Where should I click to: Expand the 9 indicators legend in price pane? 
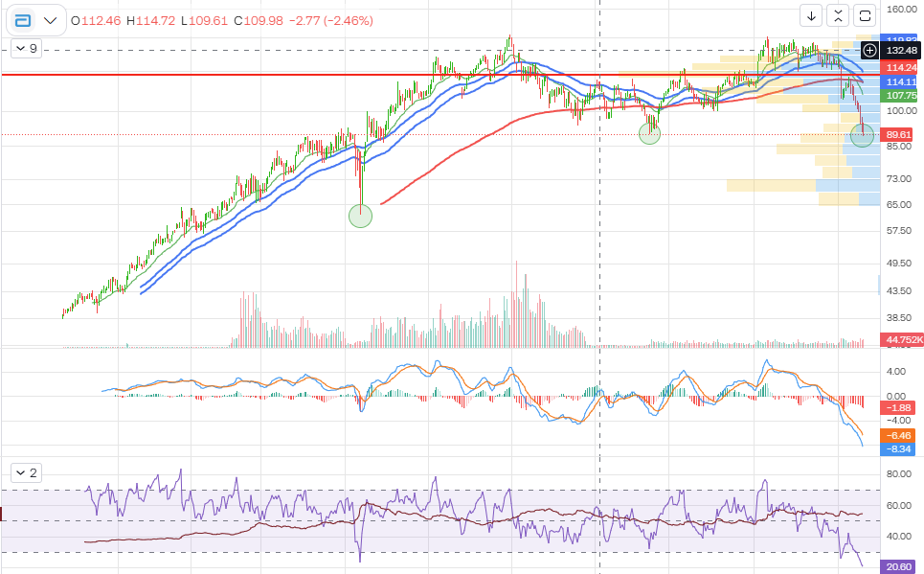pyautogui.click(x=27, y=48)
